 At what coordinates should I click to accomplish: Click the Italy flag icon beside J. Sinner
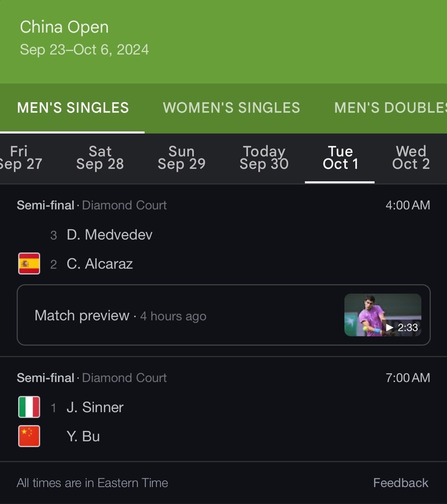[x=29, y=407]
